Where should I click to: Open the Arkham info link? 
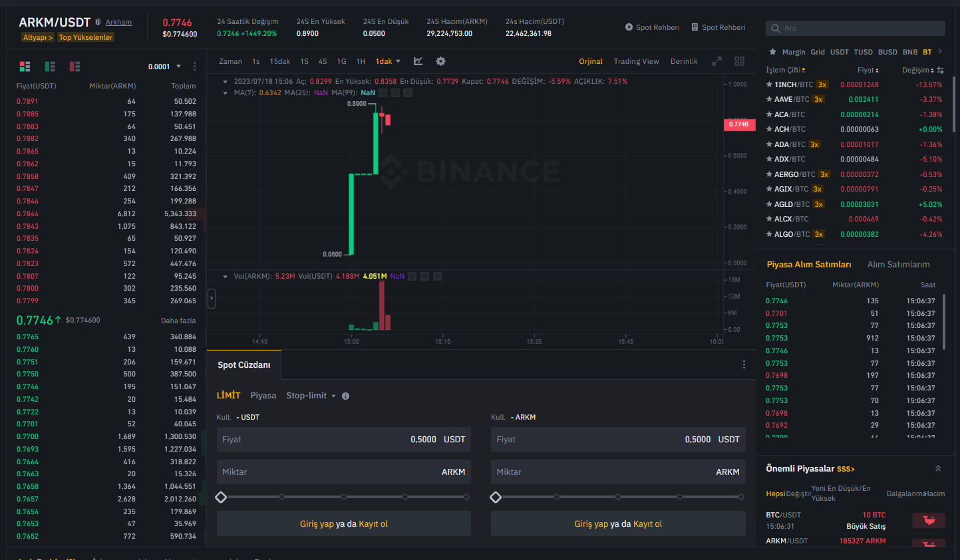(118, 23)
